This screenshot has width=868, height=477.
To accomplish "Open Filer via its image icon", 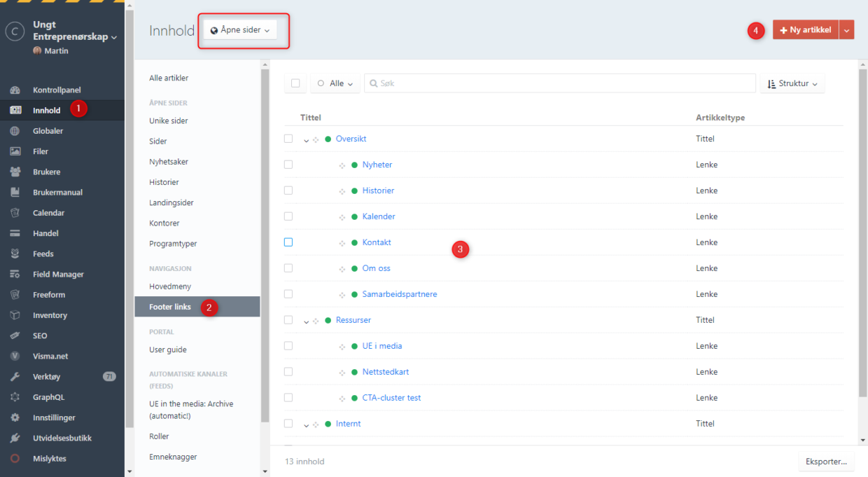I will tap(15, 151).
